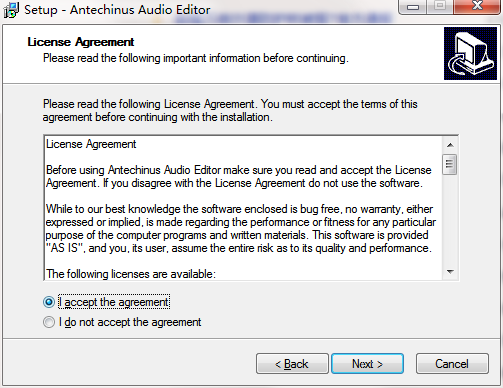Select 'I do not accept the agreement'

point(49,322)
